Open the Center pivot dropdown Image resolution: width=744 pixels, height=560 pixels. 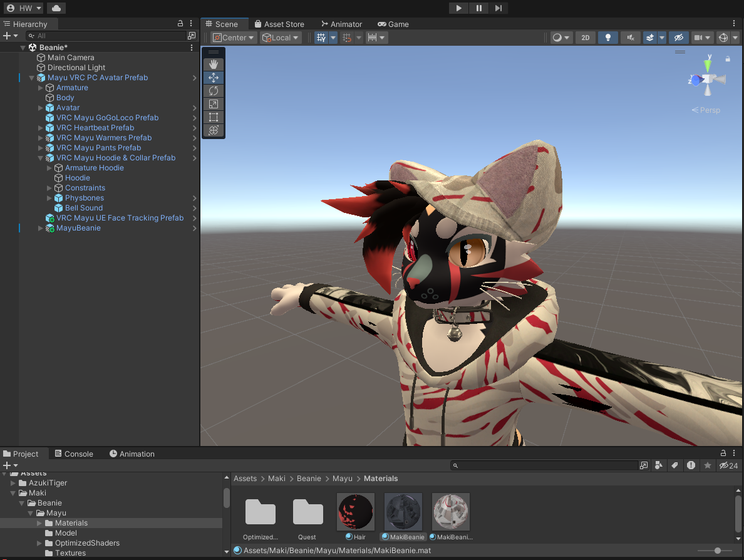click(234, 38)
